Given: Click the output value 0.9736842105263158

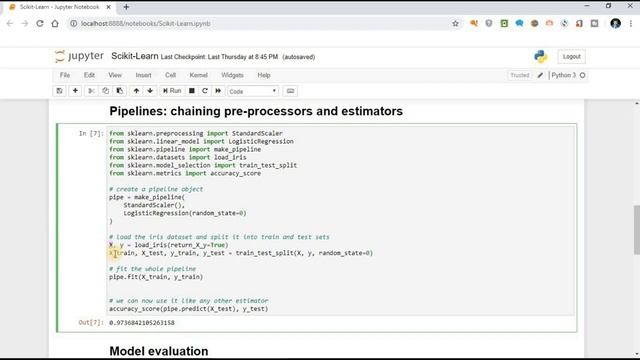Looking at the screenshot, I should click(142, 322).
